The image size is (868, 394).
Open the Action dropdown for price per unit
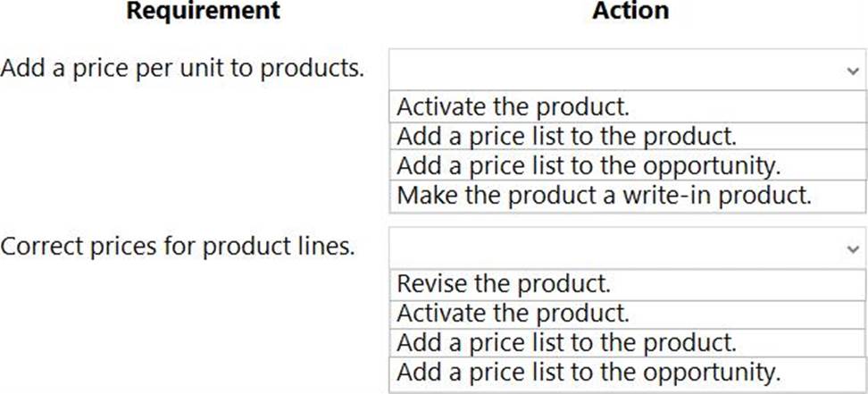coord(627,70)
